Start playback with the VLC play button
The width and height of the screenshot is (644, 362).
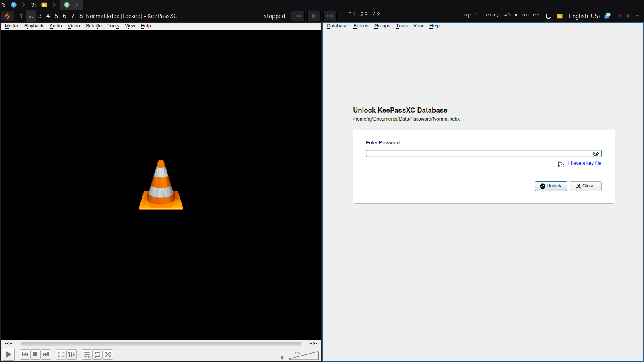point(8,354)
